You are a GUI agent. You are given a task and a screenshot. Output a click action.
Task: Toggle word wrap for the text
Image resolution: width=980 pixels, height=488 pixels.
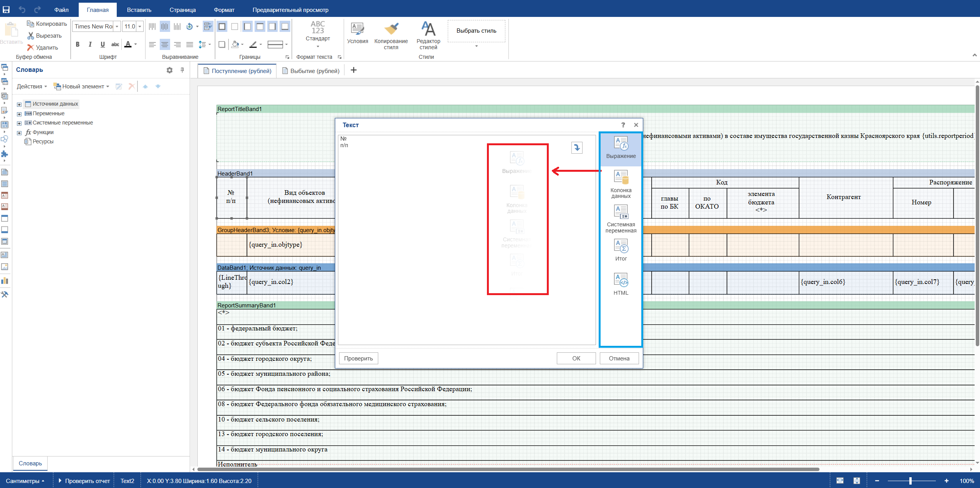208,27
